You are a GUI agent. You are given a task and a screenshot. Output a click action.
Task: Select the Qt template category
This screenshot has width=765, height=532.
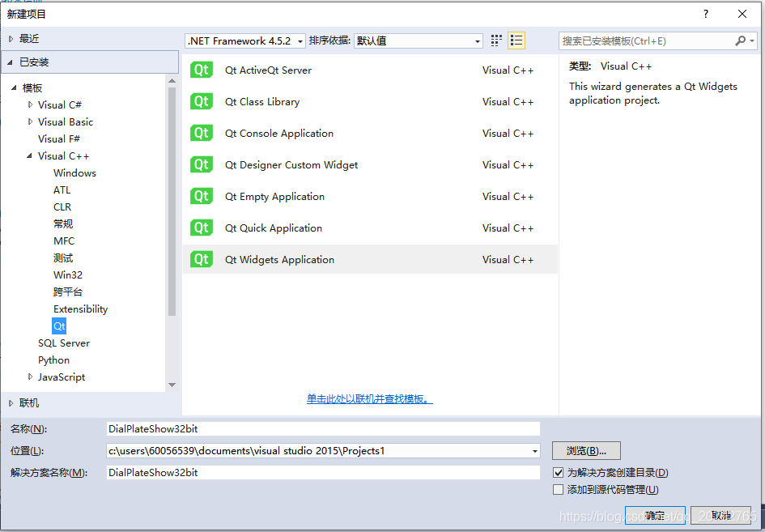(x=59, y=326)
